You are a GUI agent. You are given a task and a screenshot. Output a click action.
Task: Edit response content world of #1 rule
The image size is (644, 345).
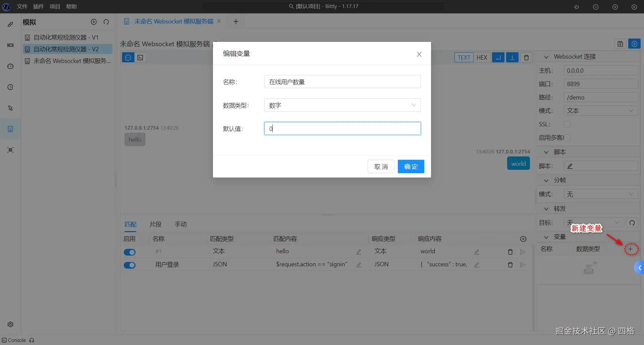(x=477, y=252)
